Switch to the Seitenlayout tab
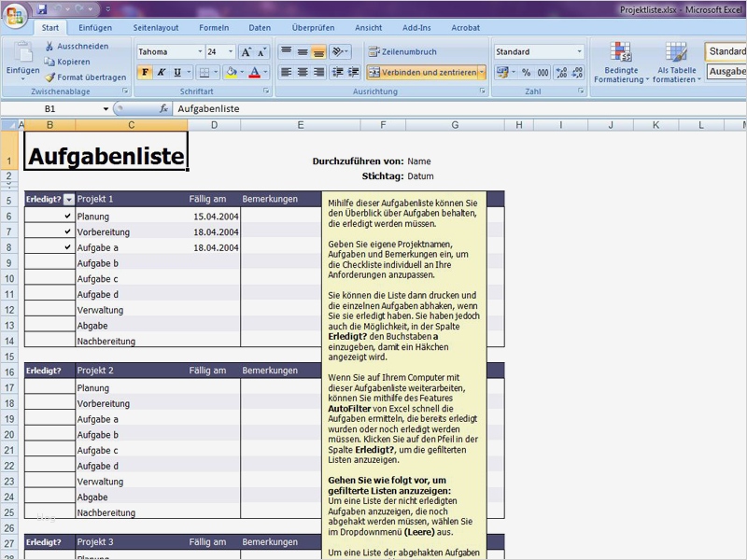This screenshot has width=747, height=560. coord(156,28)
